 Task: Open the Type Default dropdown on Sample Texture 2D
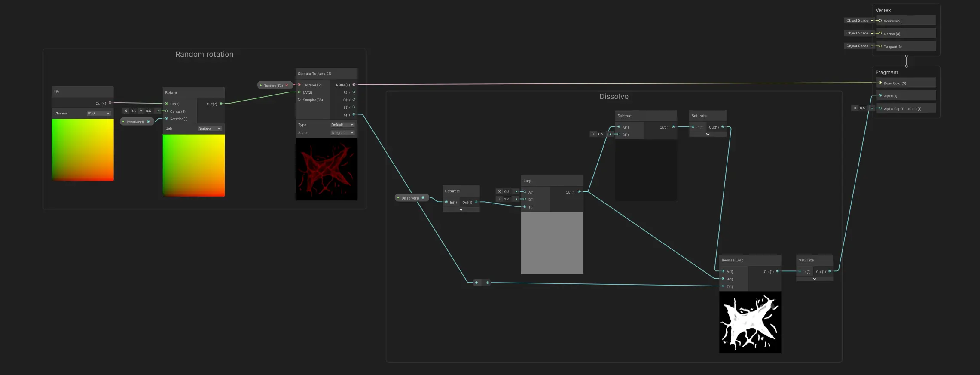pyautogui.click(x=342, y=125)
